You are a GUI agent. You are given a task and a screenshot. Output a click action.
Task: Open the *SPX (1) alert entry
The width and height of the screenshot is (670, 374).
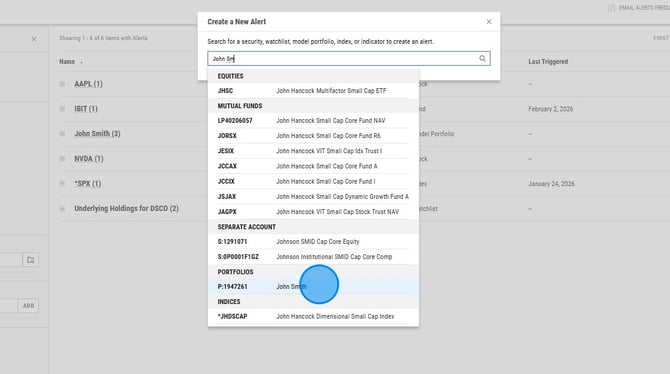pos(88,183)
